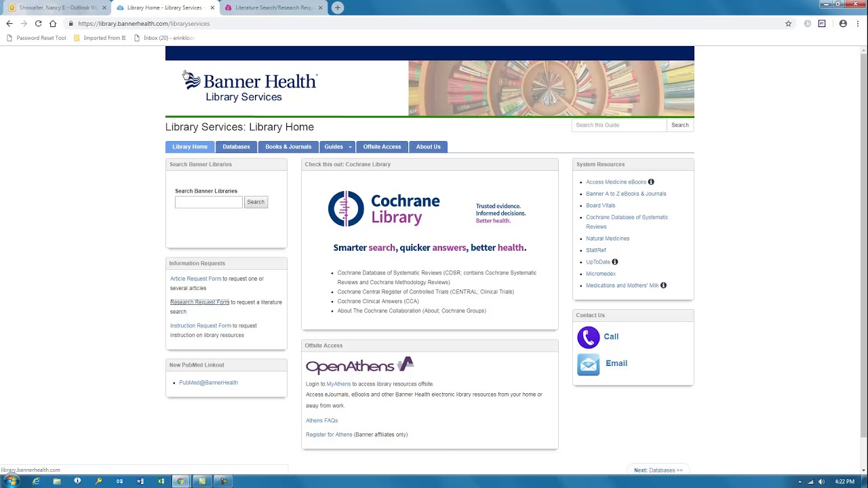This screenshot has height=488, width=868.
Task: Reload the current page
Action: 38,23
